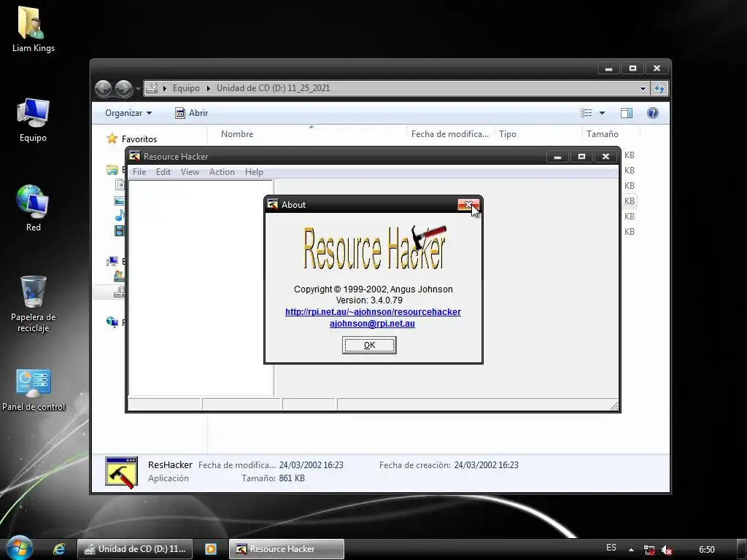Click Unidad de CD (D:) breadcrumb

(273, 88)
